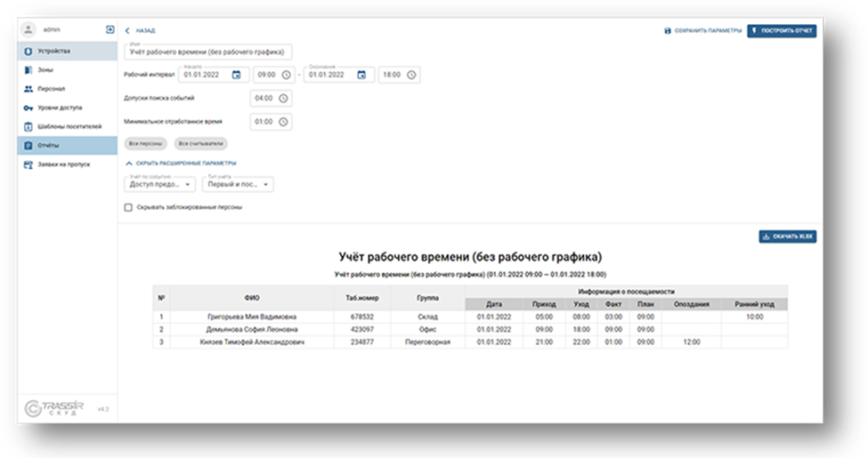Click the Шаблоны посетителей badge icon
The width and height of the screenshot is (868, 458).
[x=28, y=126]
